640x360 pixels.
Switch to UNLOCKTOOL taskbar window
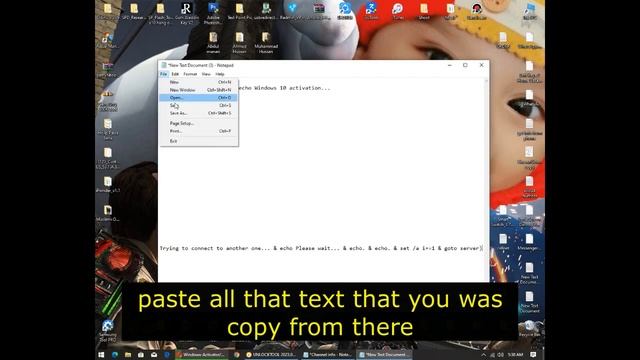coord(271,355)
